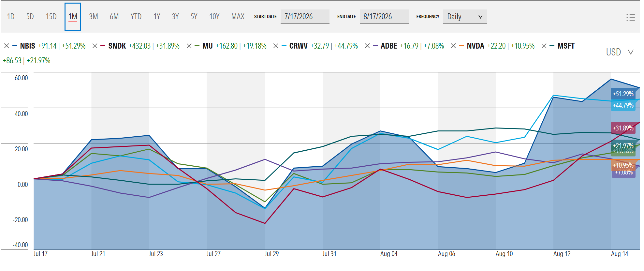Click SNDK change value +432.03 | +31.89%
The image size is (644, 271).
[x=154, y=46]
